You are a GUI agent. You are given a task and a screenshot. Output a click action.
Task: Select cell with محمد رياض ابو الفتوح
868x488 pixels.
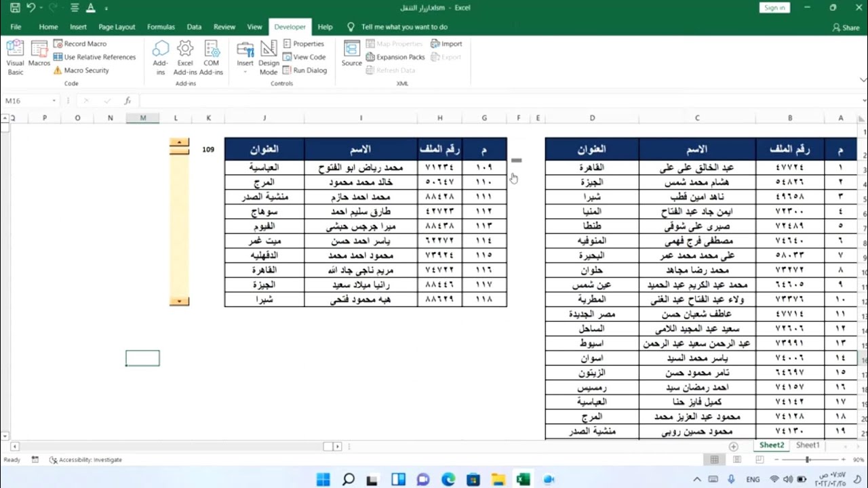[x=361, y=167]
